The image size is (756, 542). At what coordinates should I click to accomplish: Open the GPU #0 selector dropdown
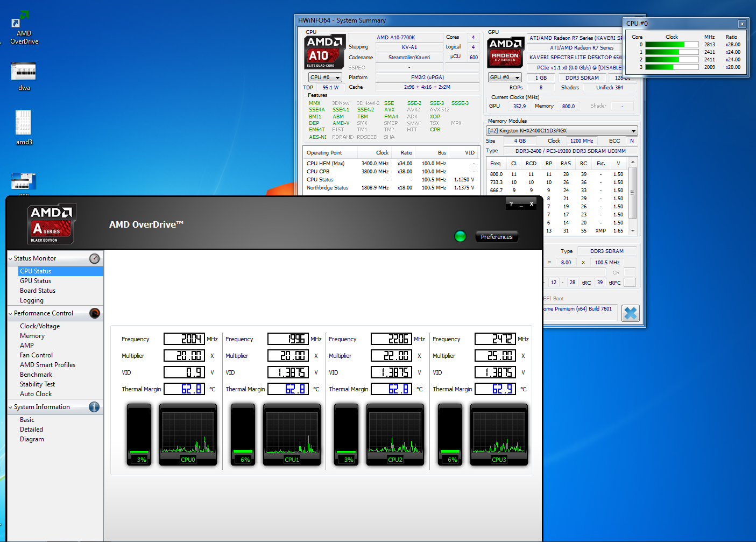tap(505, 78)
